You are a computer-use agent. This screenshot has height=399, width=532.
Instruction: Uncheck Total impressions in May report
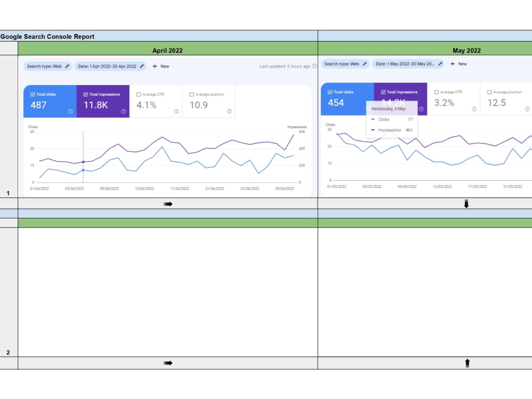383,92
